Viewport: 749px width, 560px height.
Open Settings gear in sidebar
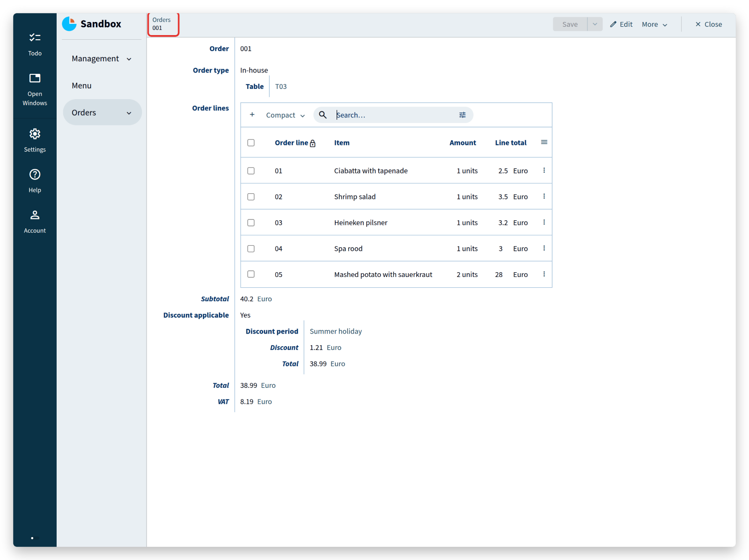(x=35, y=134)
